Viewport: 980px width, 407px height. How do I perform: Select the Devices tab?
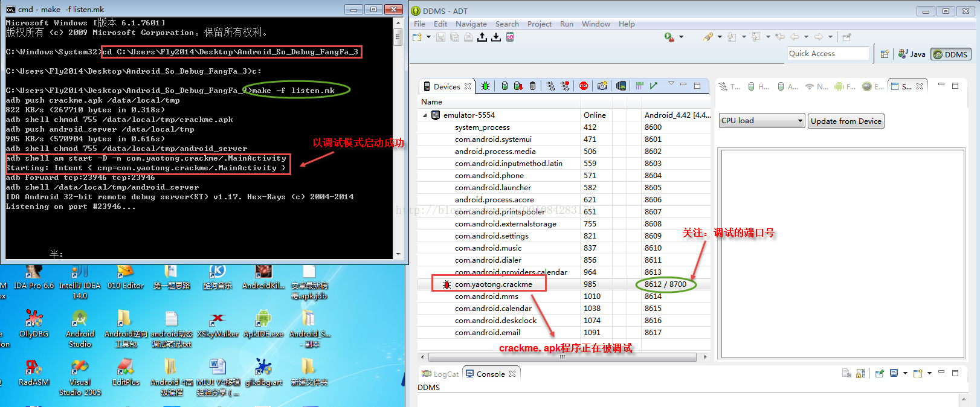click(446, 86)
